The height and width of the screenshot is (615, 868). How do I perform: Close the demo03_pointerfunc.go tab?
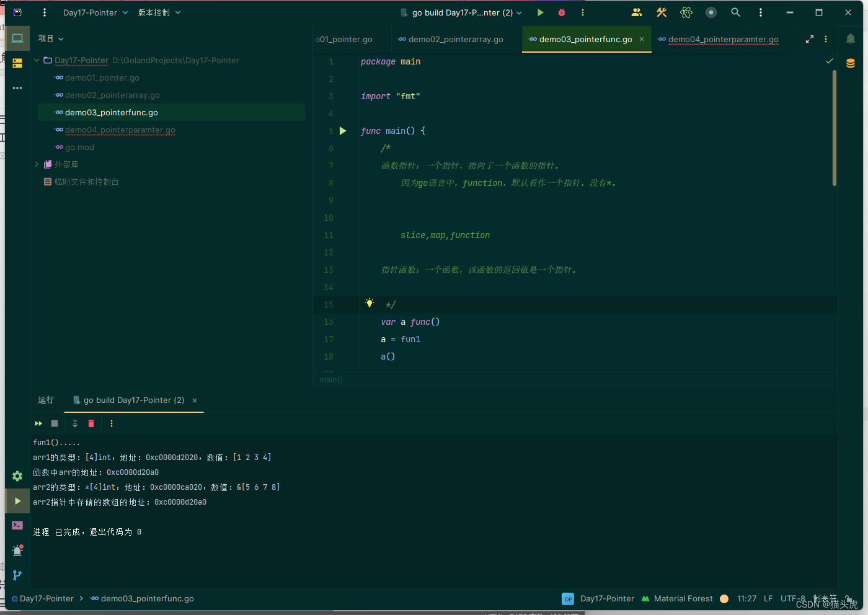[x=642, y=39]
